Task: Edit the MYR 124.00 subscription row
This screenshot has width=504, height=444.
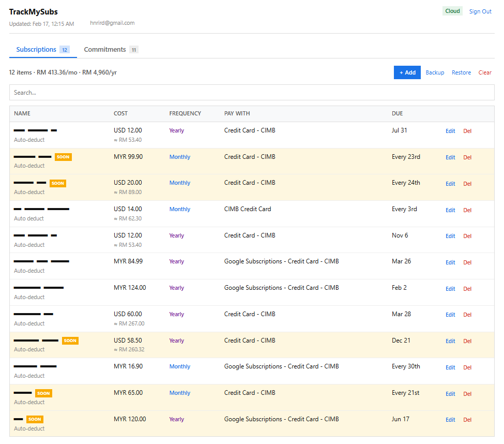Action: tap(450, 289)
